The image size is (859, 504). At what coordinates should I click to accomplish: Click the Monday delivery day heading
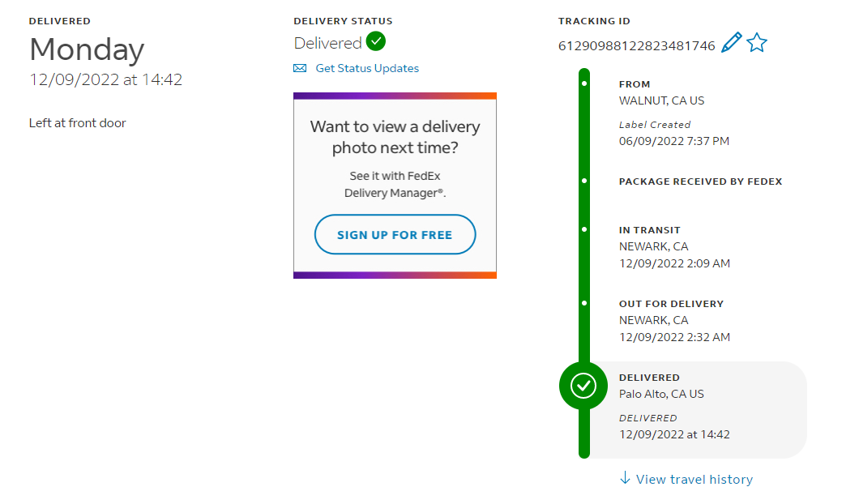pos(87,50)
